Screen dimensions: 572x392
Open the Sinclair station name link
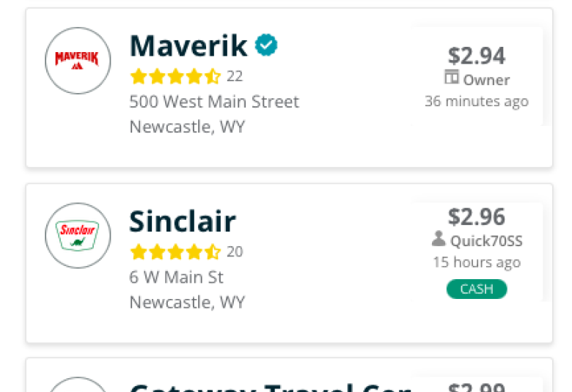(x=183, y=221)
